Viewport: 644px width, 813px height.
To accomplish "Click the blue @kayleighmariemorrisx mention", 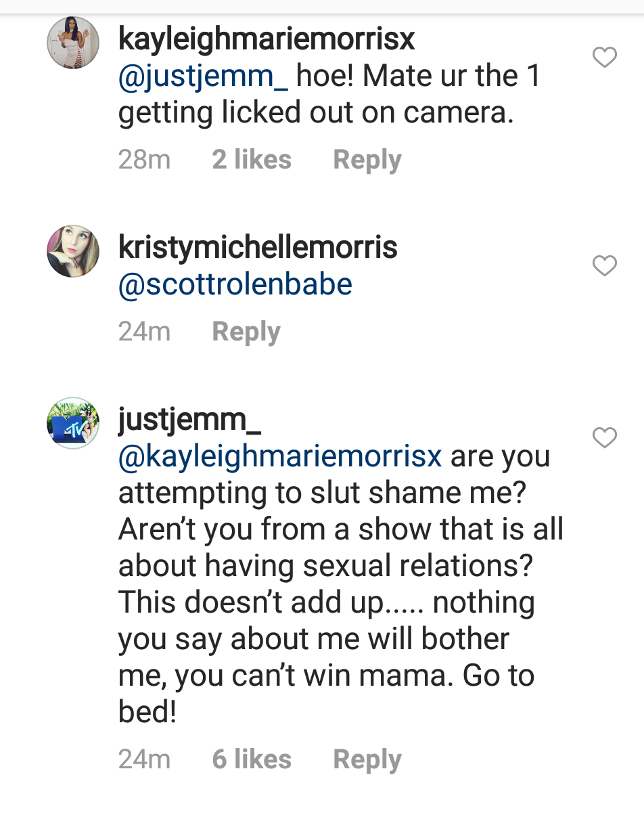I will tap(280, 456).
